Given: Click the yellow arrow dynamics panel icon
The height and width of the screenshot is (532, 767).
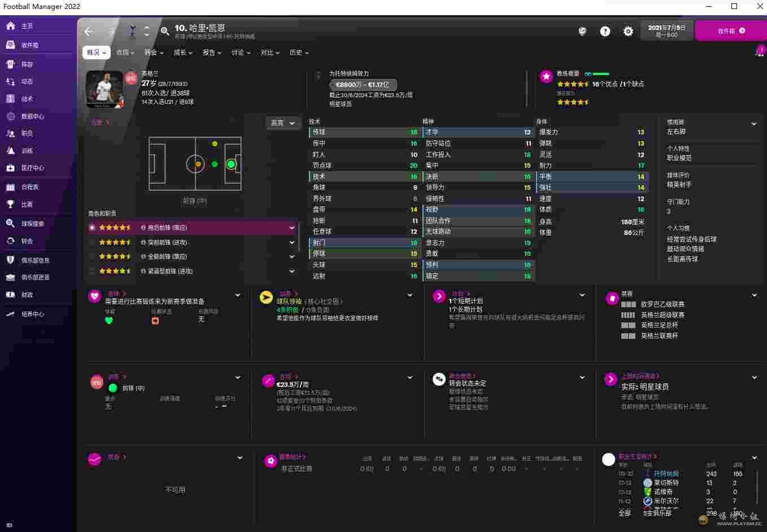Looking at the screenshot, I should pyautogui.click(x=266, y=297).
